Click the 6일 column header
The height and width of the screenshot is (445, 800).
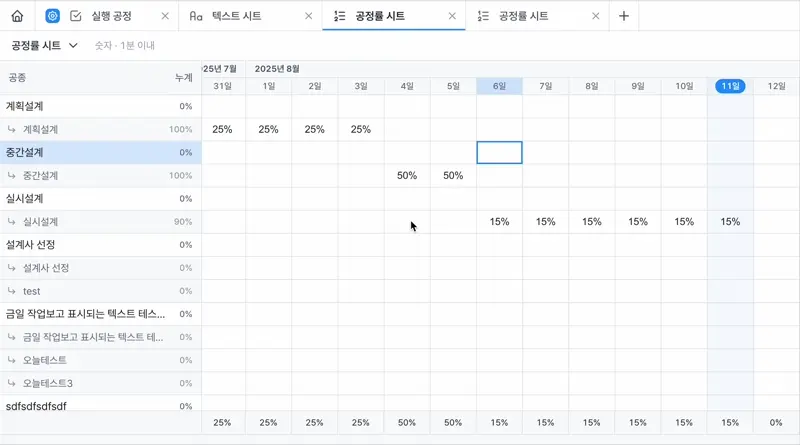pos(499,86)
